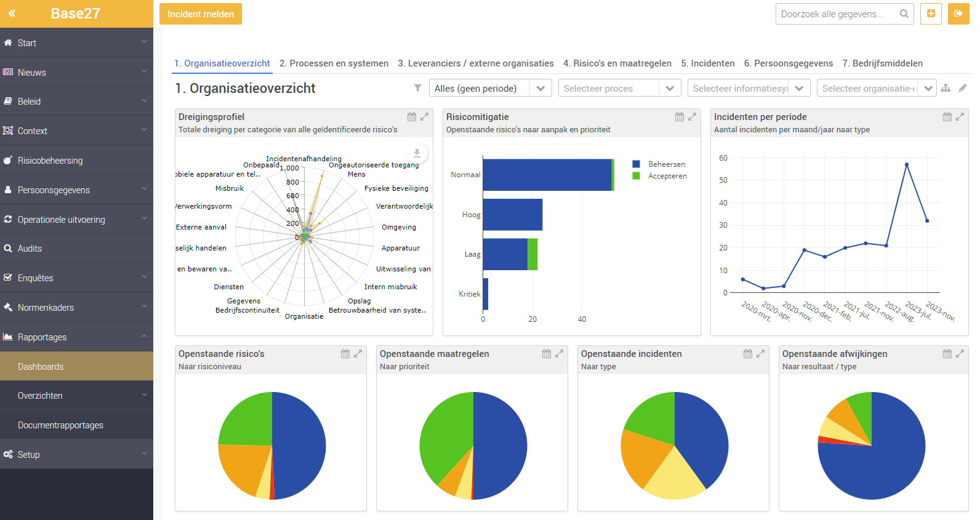
Task: Expand the Beleid menu section
Action: point(76,102)
